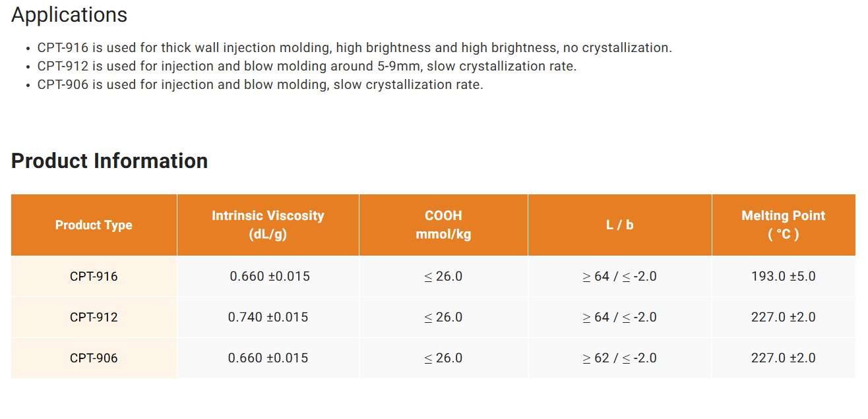Click the ≥ 62 / ≤ -2.0 cell

(620, 358)
